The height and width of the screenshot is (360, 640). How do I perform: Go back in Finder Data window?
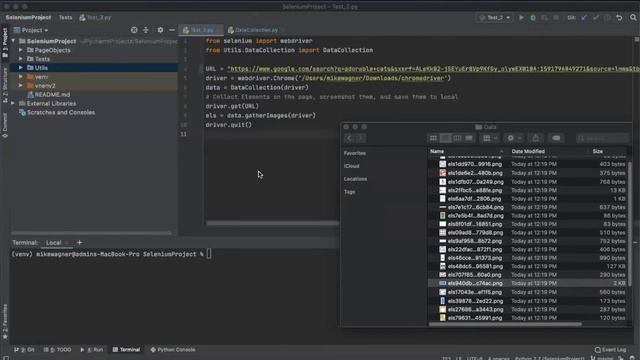point(349,138)
